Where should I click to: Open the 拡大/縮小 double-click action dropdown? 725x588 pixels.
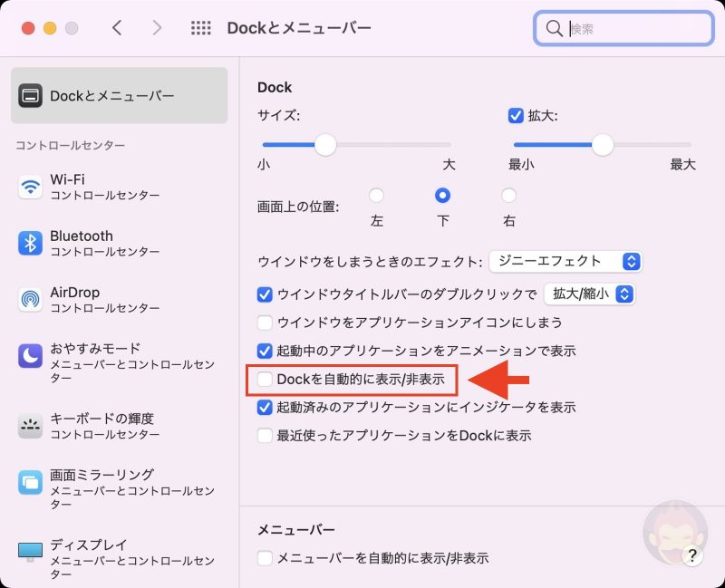625,294
